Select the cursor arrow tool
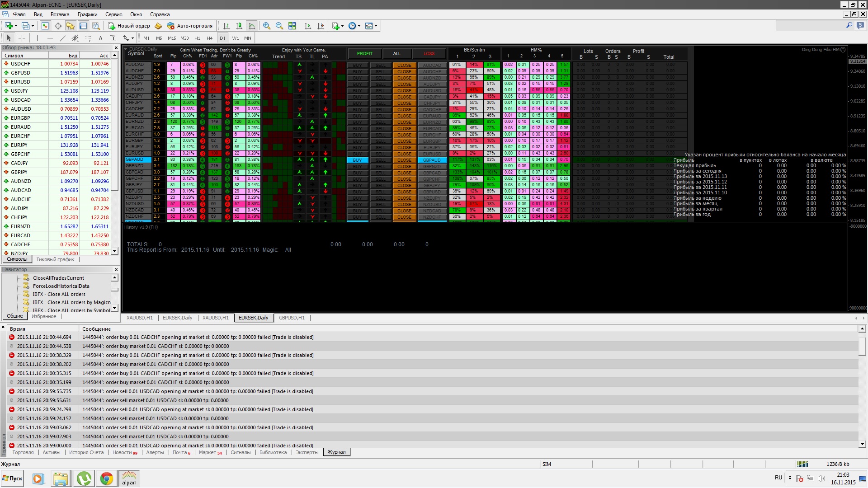The image size is (868, 488). (x=9, y=38)
